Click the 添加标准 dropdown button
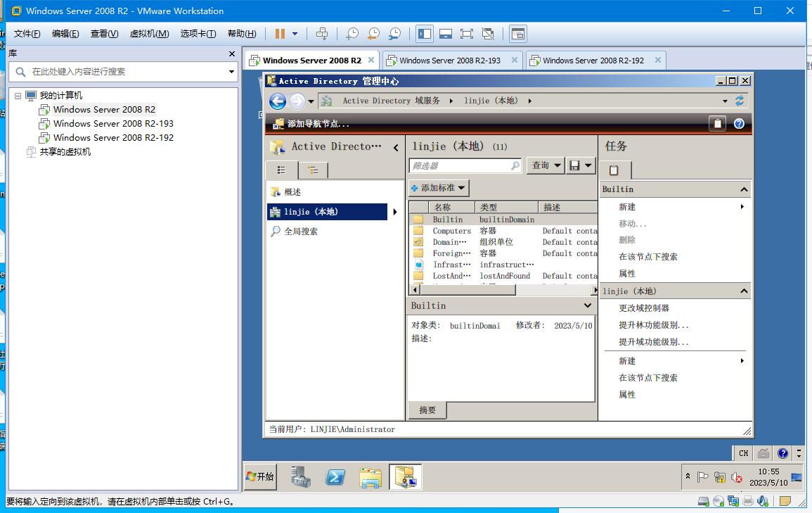812x513 pixels. point(439,188)
